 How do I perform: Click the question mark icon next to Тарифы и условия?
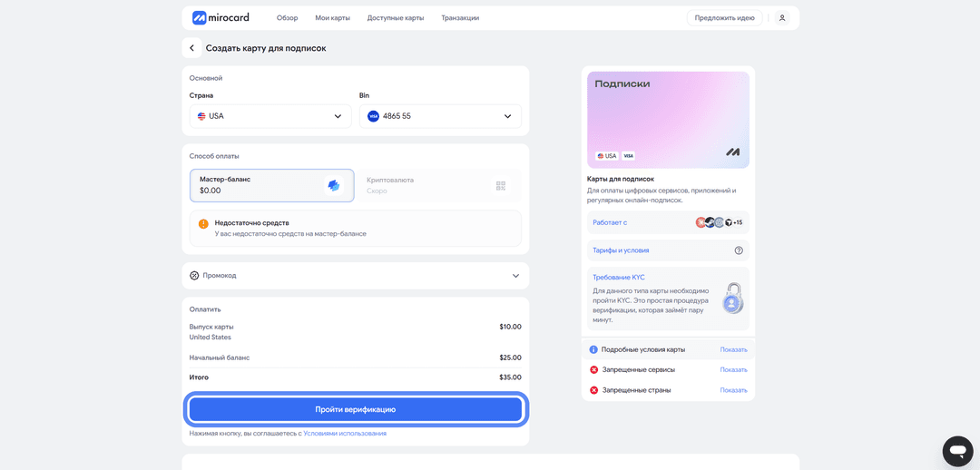point(739,250)
